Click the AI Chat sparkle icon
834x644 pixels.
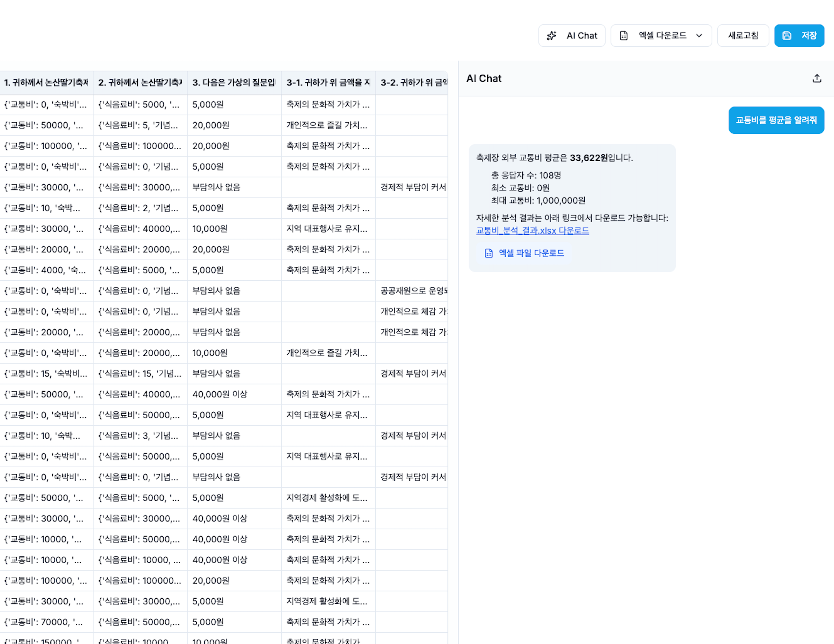pos(551,36)
